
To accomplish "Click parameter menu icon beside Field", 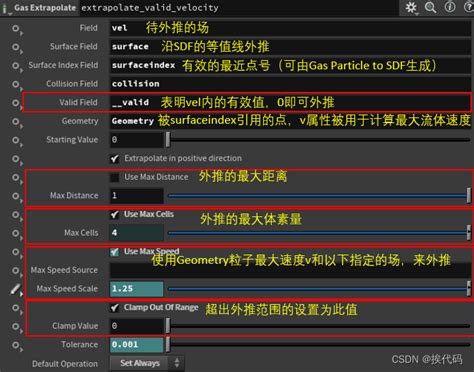I will click(x=16, y=29).
